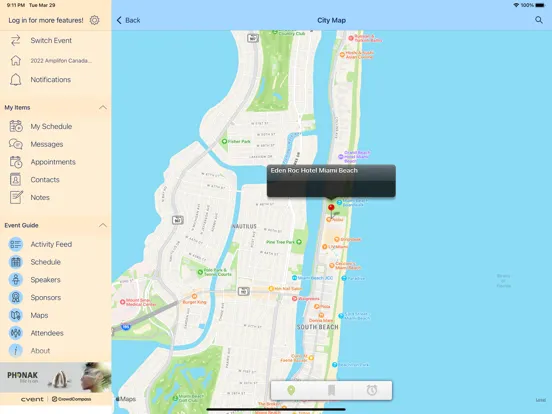The image size is (552, 414).
Task: Choose the Messages label
Action: pos(47,144)
